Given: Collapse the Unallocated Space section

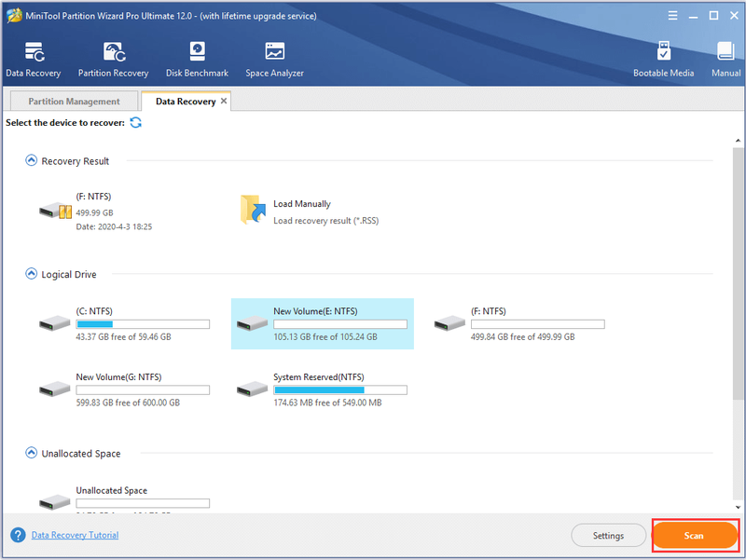Looking at the screenshot, I should 31,453.
